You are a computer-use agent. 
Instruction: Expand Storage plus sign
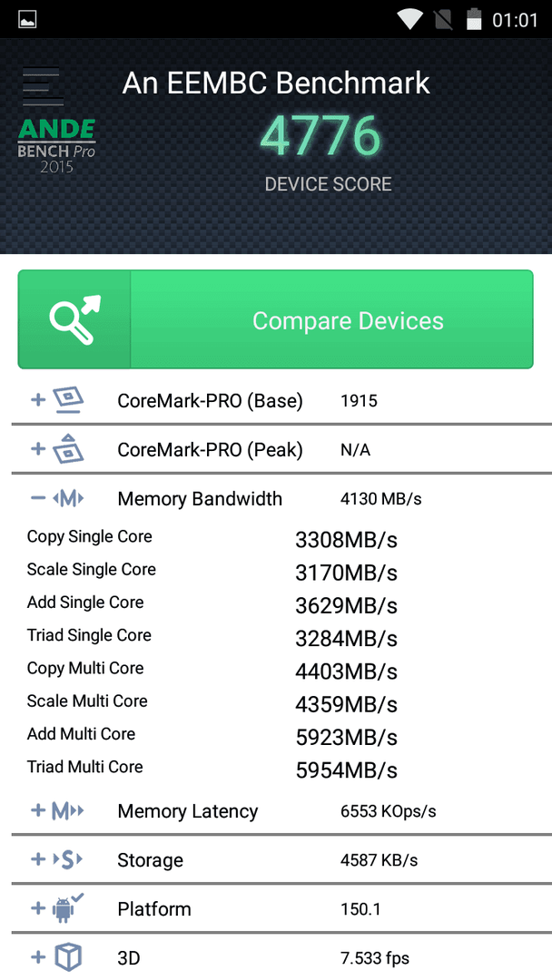(38, 859)
